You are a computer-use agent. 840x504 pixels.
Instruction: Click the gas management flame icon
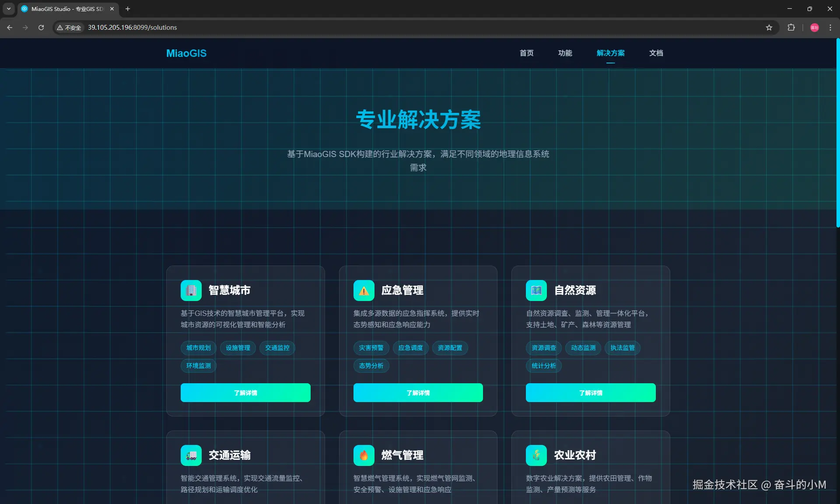click(364, 455)
